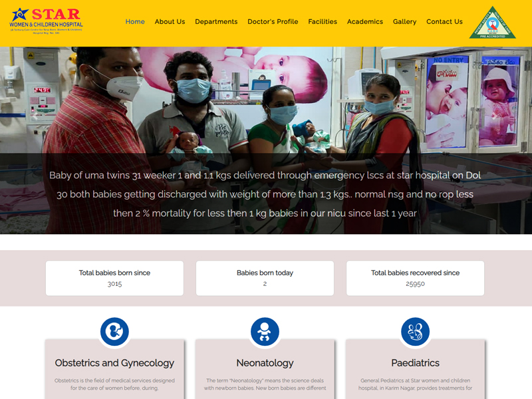Open the Neonatology heading link

pos(265,363)
